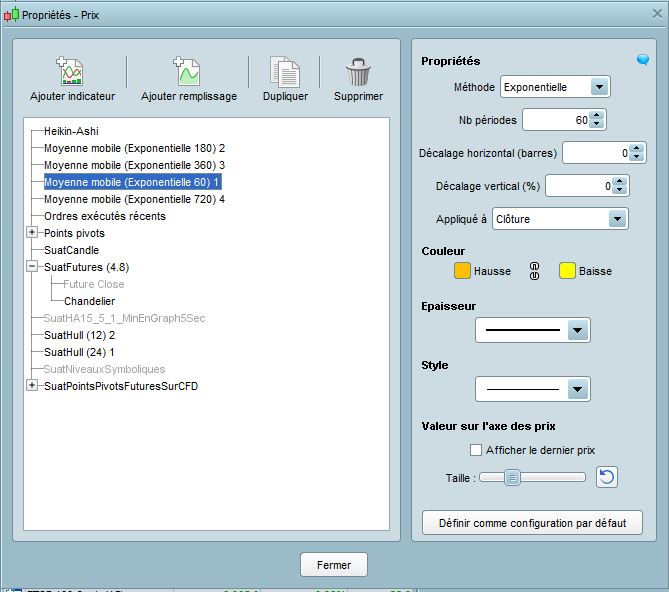This screenshot has width=669, height=592.
Task: Click the Supprimer trash icon
Action: point(358,72)
